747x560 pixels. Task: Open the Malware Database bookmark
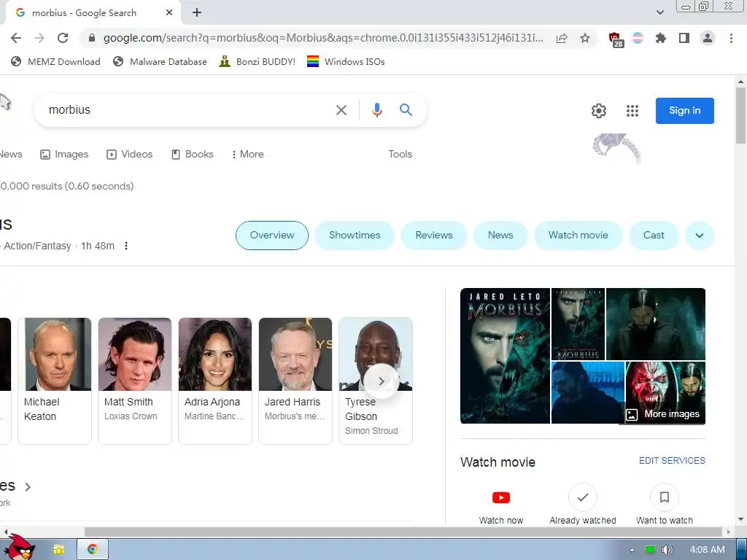pyautogui.click(x=160, y=61)
